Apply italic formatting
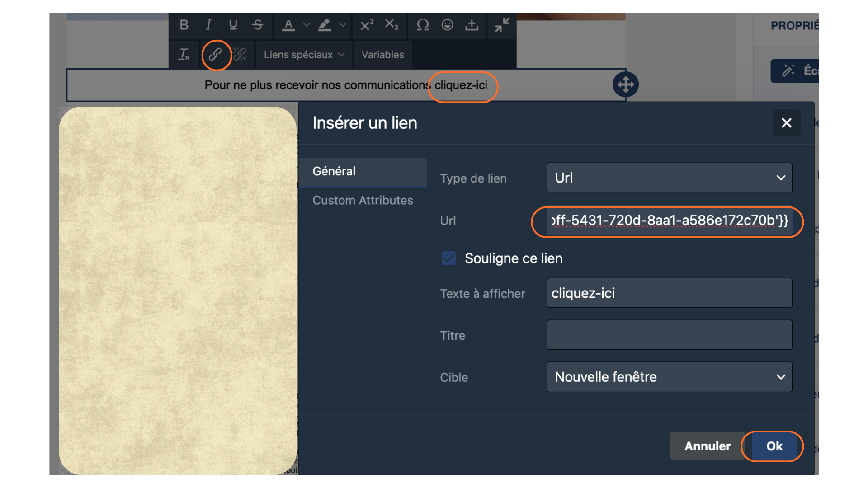 [x=208, y=25]
